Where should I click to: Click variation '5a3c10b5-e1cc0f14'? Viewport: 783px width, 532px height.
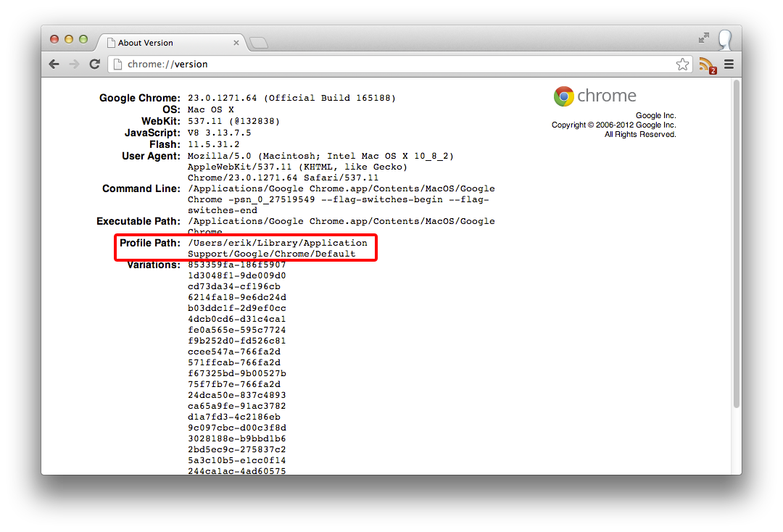[236, 461]
